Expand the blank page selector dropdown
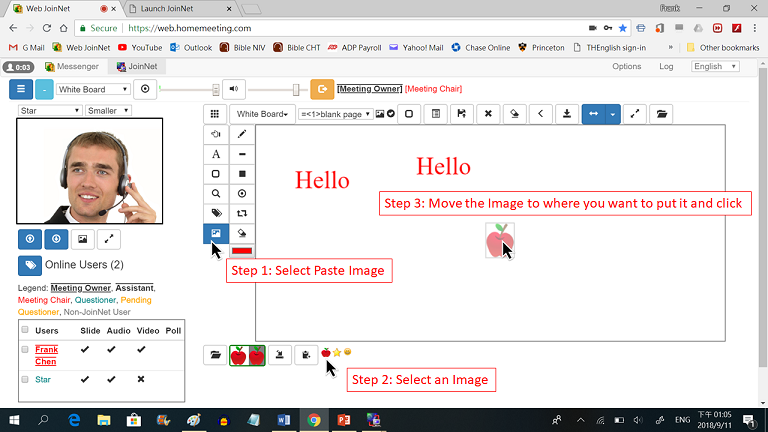 [x=335, y=114]
